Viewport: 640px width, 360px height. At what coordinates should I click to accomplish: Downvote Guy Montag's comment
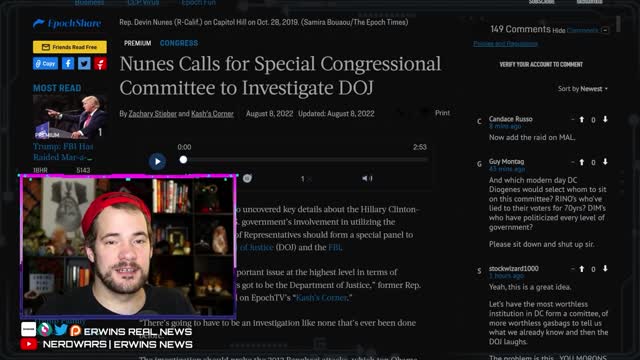pos(605,162)
